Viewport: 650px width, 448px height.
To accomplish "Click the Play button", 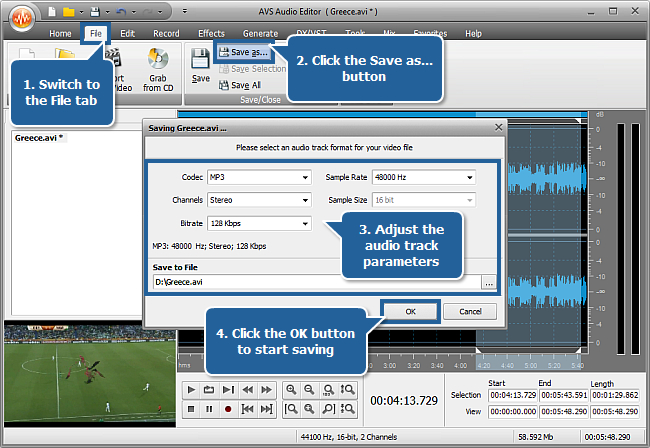I will pos(191,390).
